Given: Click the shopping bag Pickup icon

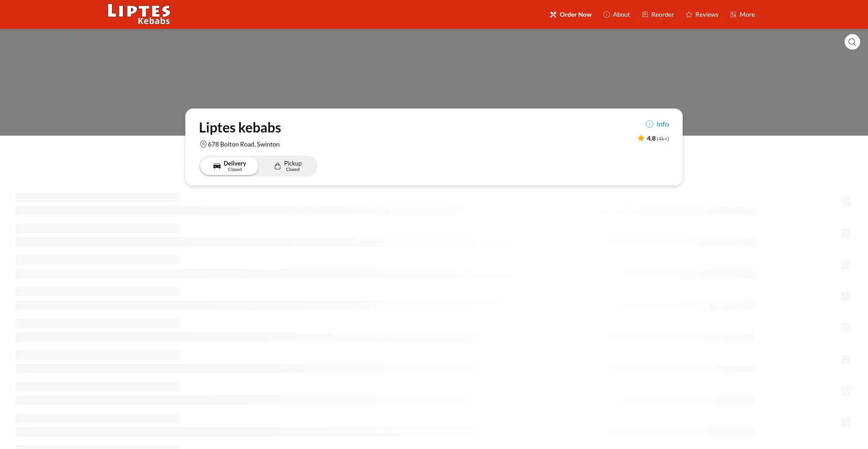Looking at the screenshot, I should coord(278,166).
